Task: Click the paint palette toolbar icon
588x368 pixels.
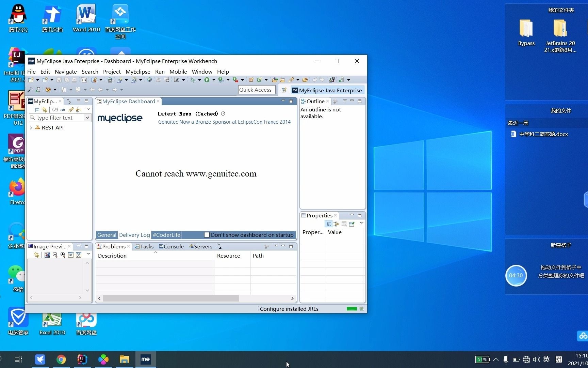Action: 48,90
